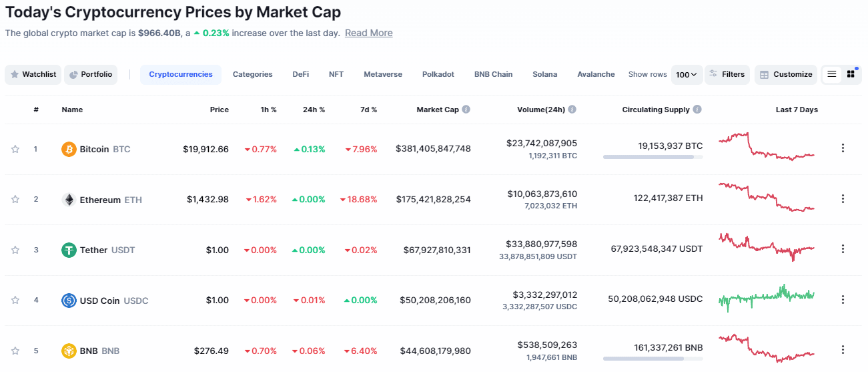This screenshot has height=372, width=868.
Task: Toggle the watchlist star for Ethereum
Action: (x=15, y=199)
